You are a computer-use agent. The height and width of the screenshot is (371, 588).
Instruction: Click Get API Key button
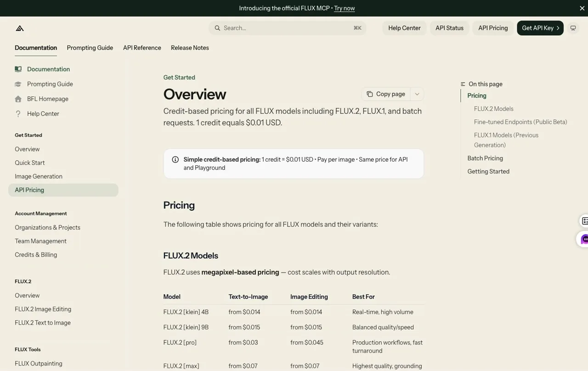pyautogui.click(x=540, y=28)
